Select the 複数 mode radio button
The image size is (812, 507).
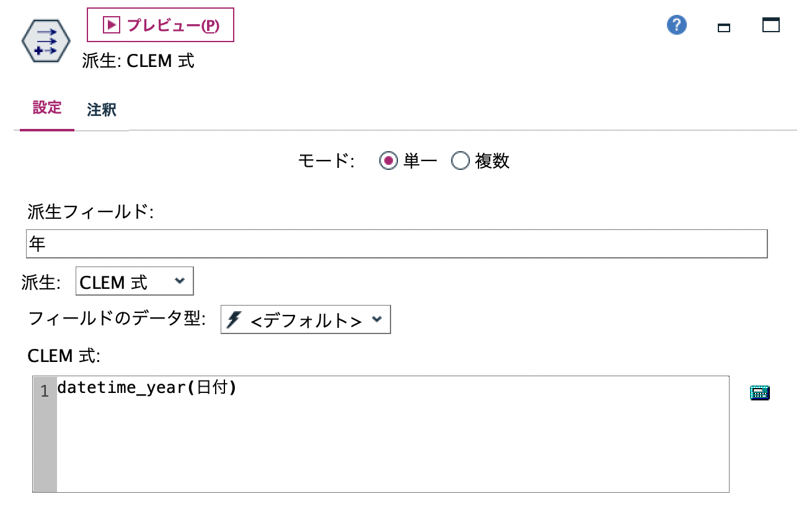pos(461,161)
